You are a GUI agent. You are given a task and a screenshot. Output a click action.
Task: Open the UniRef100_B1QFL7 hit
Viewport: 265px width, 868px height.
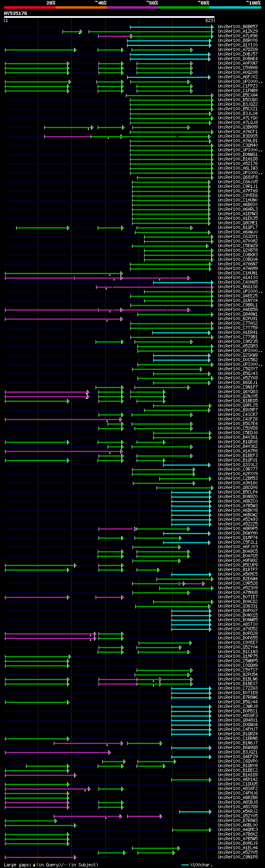click(x=238, y=227)
